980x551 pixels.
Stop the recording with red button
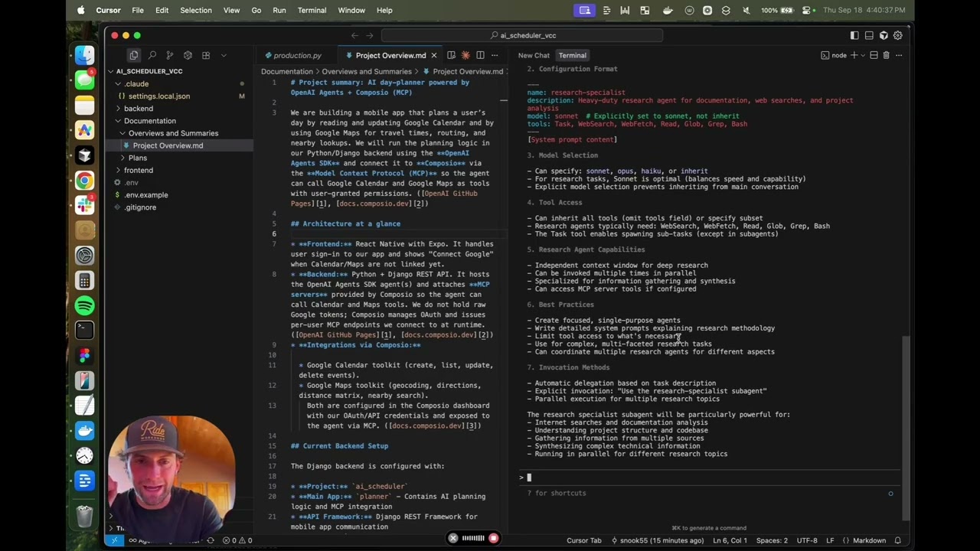coord(494,538)
